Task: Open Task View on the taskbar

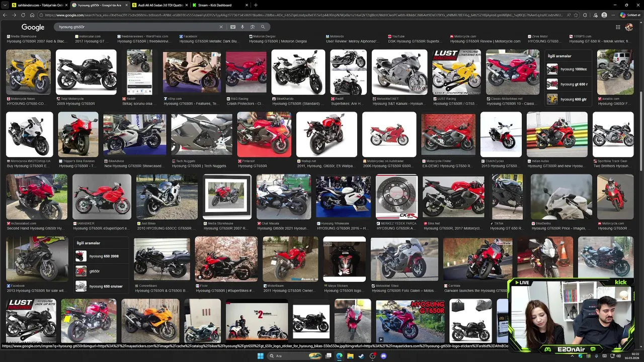Action: pyautogui.click(x=329, y=356)
